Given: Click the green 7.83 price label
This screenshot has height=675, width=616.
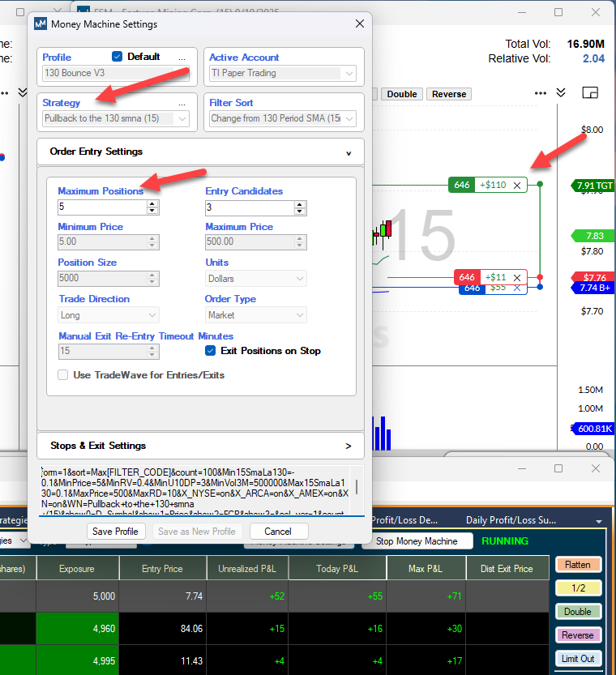Looking at the screenshot, I should tap(593, 236).
